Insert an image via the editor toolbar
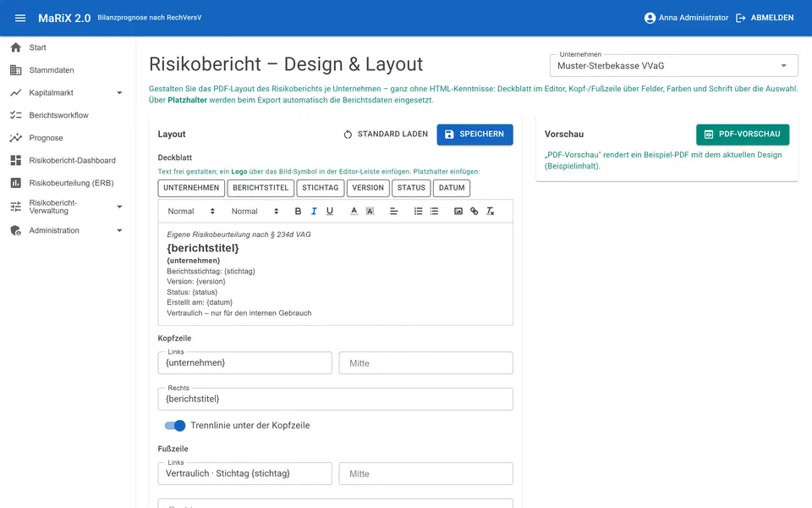Viewport: 812px width, 508px height. tap(458, 211)
